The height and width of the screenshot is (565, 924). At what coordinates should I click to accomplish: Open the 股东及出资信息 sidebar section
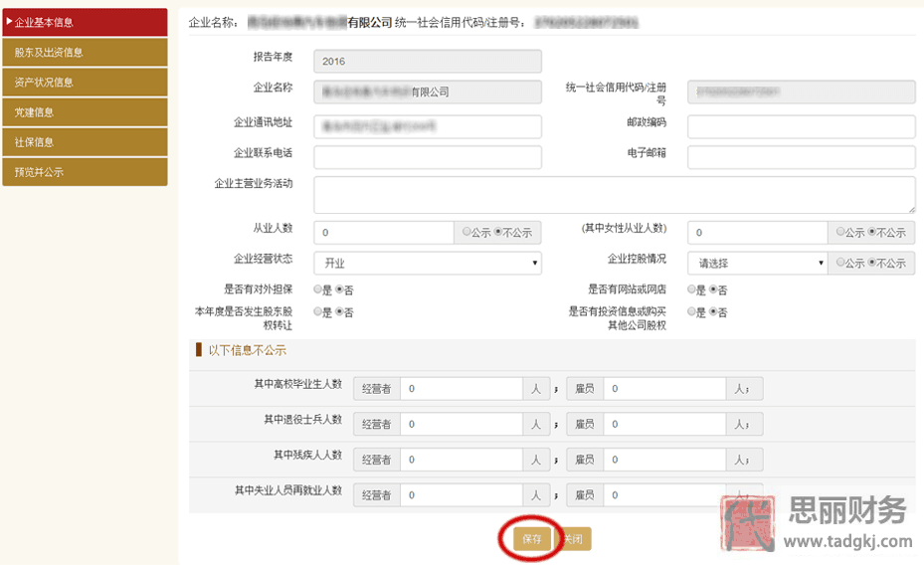click(x=85, y=53)
